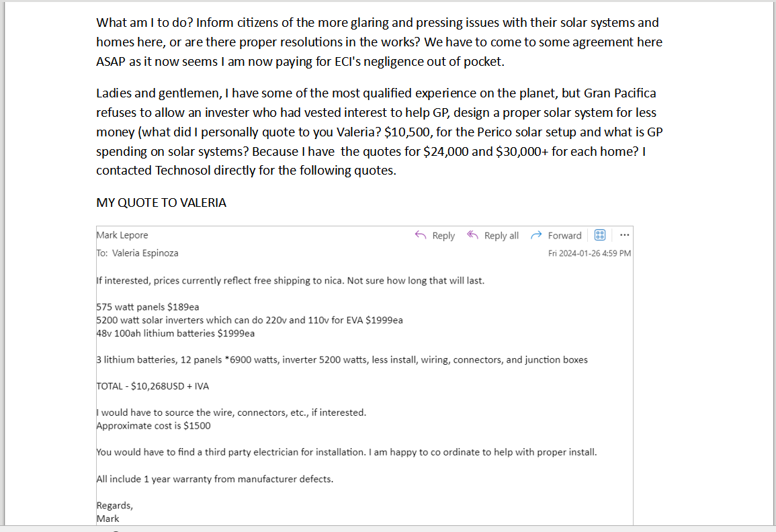
Task: Click the 5200 watt solar inverters line
Action: [x=249, y=320]
